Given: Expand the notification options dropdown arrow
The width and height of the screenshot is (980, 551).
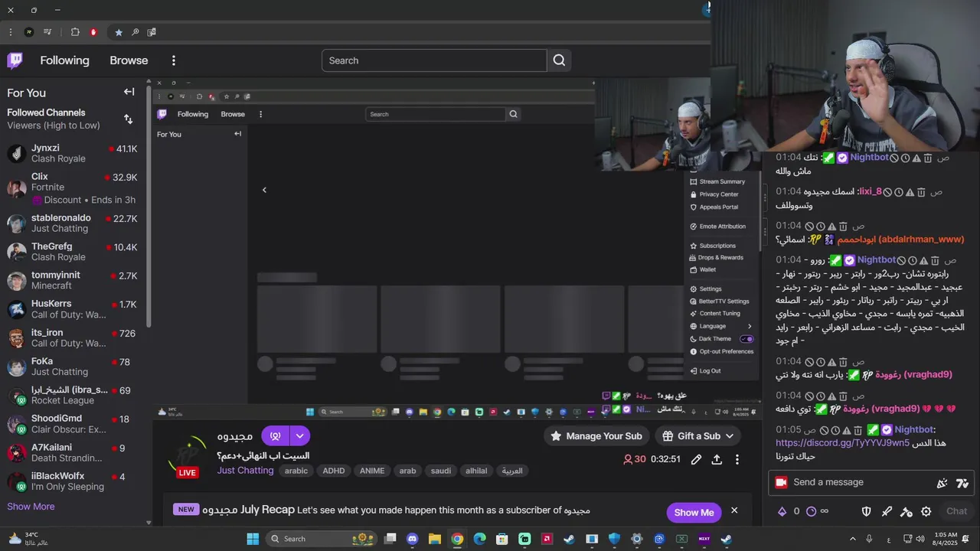Looking at the screenshot, I should pyautogui.click(x=300, y=435).
